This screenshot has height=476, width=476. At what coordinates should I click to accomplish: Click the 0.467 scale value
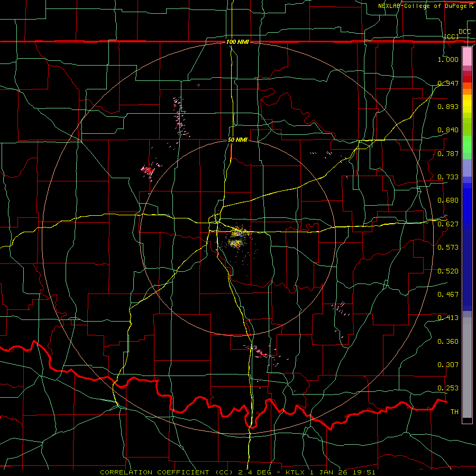click(448, 295)
